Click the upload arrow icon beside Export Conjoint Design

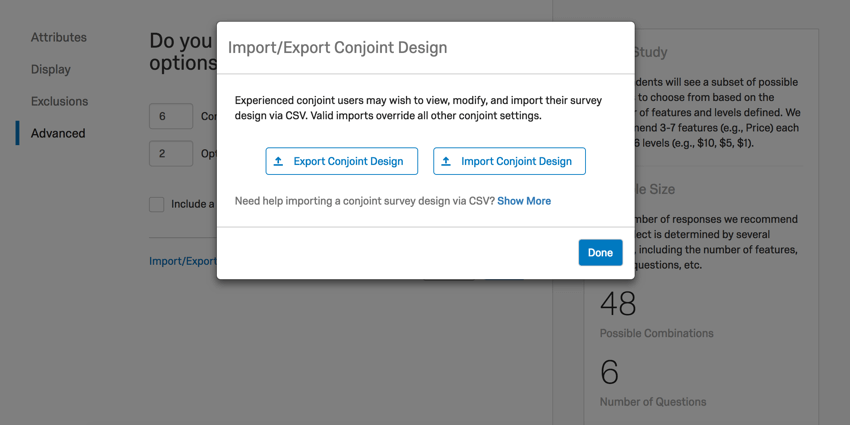(279, 161)
